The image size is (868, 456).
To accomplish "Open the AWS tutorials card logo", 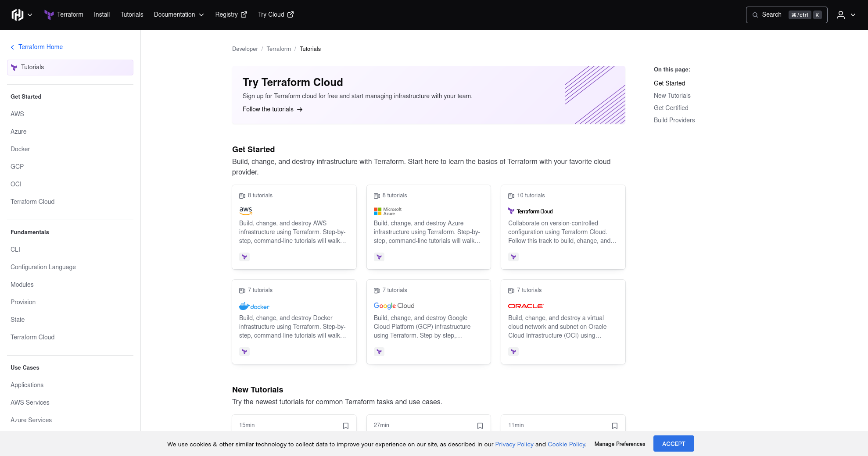I will click(x=246, y=211).
